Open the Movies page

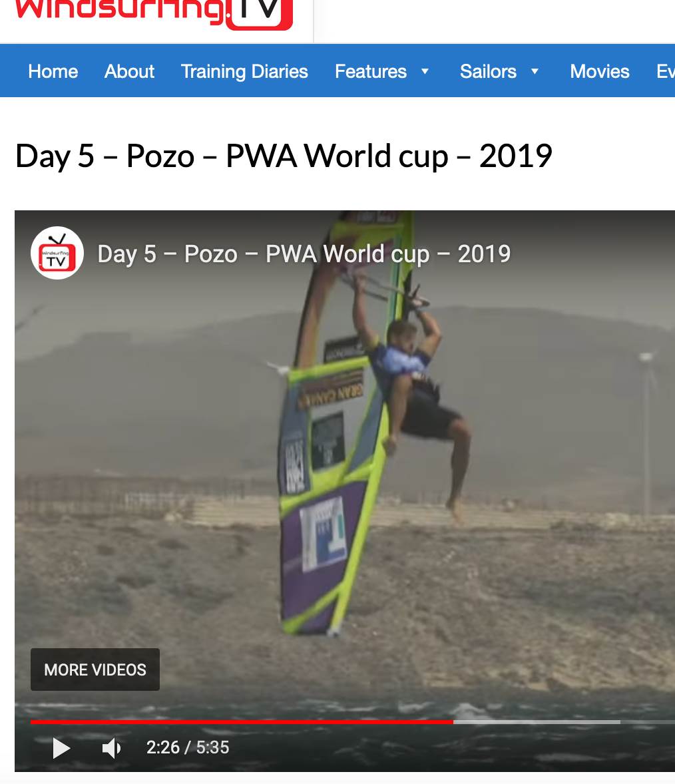click(x=600, y=71)
